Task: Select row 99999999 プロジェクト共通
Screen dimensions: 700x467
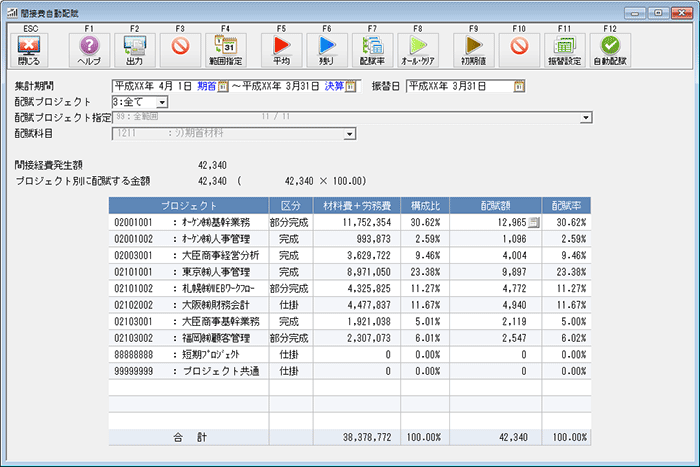Action: point(350,371)
